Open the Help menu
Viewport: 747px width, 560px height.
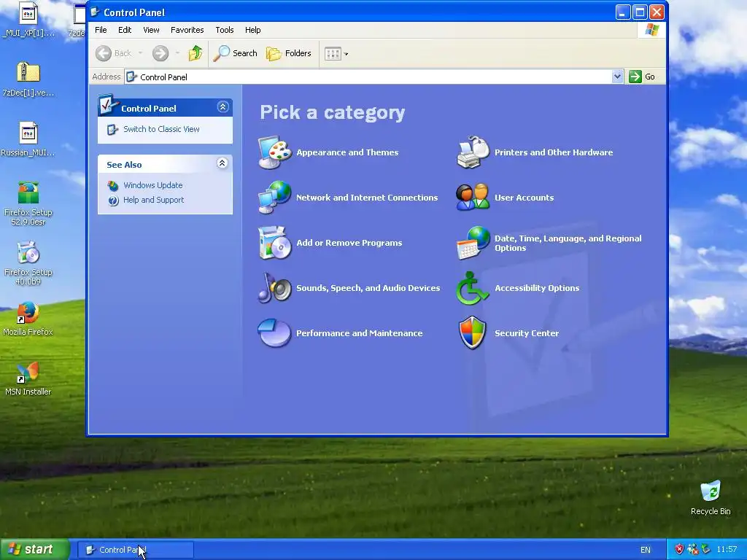point(252,30)
